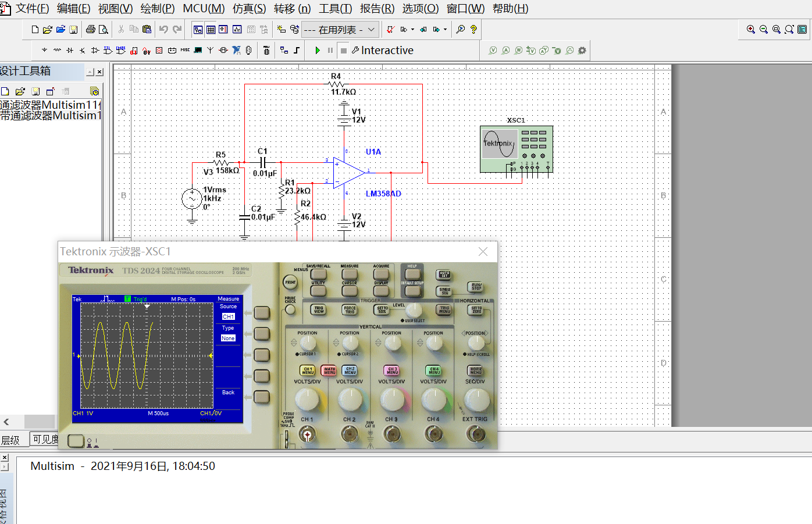This screenshot has height=524, width=812.
Task: Toggle CH2 MENU button on oscilloscope
Action: [350, 370]
